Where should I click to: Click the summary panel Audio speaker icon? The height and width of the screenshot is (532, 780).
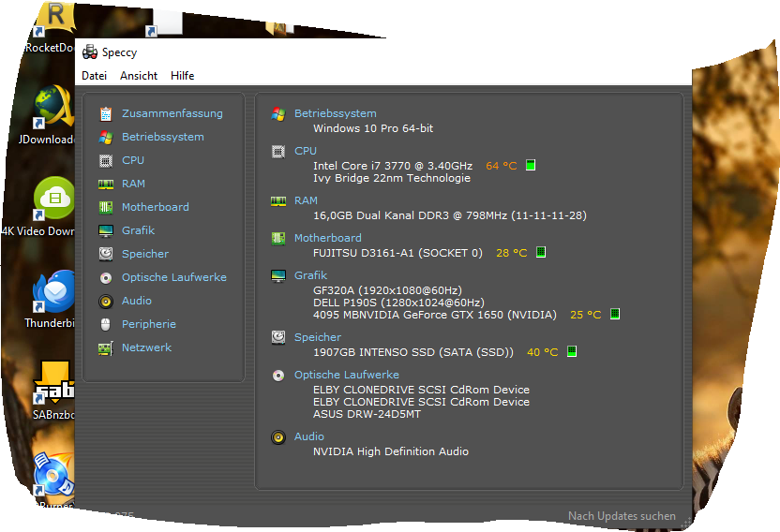278,437
